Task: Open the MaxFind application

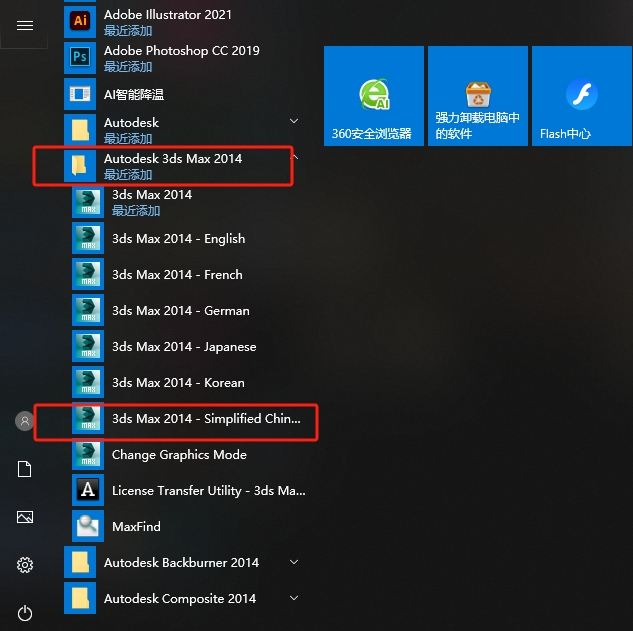Action: (136, 527)
